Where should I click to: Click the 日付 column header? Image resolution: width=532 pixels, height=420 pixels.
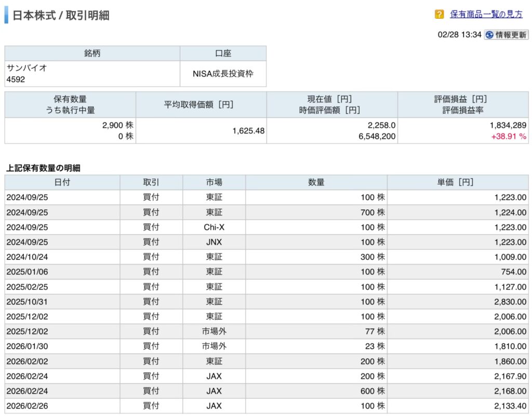[62, 182]
